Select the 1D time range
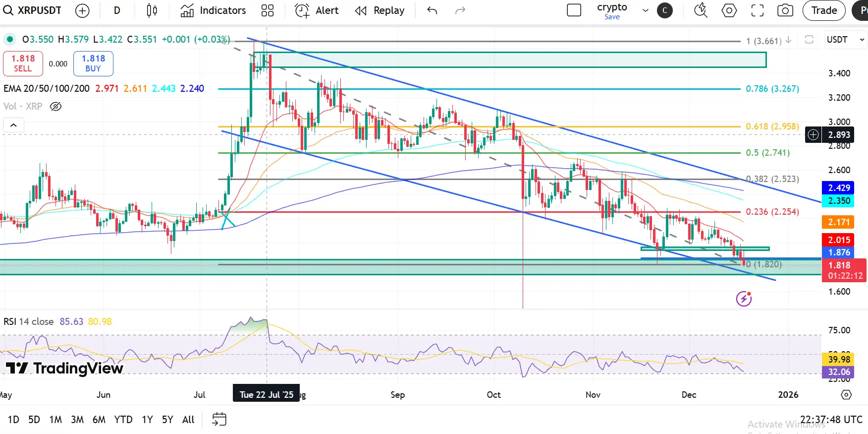Viewport: 868px width, 434px height. tap(13, 420)
